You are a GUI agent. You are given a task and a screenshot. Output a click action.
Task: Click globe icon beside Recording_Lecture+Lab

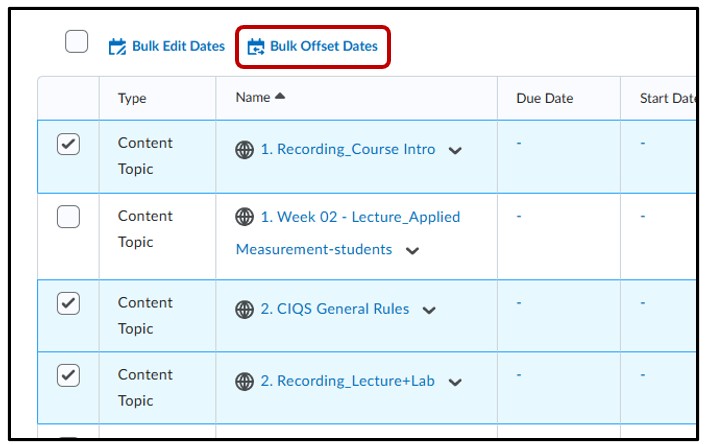click(245, 382)
